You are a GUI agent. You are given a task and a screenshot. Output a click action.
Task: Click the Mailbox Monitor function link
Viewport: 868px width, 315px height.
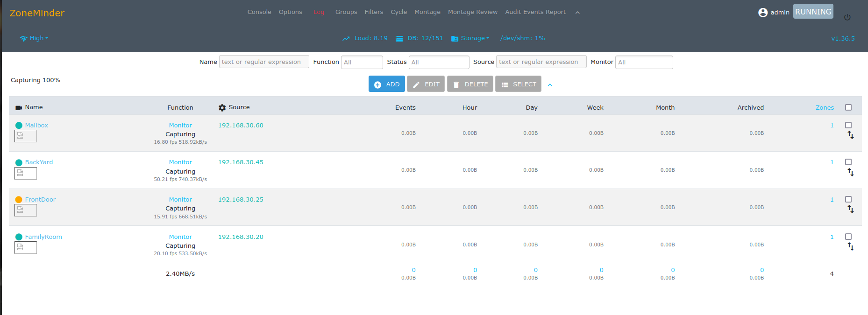coord(180,126)
